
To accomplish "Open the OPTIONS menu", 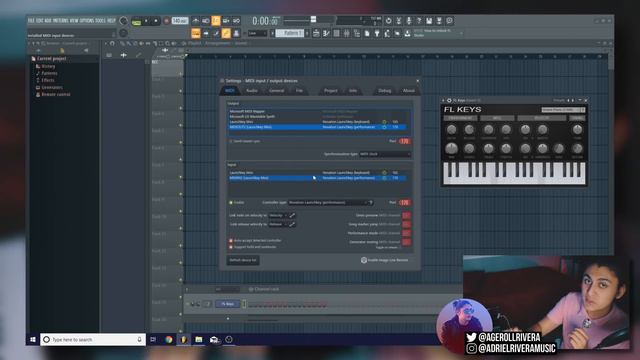I will [87, 20].
